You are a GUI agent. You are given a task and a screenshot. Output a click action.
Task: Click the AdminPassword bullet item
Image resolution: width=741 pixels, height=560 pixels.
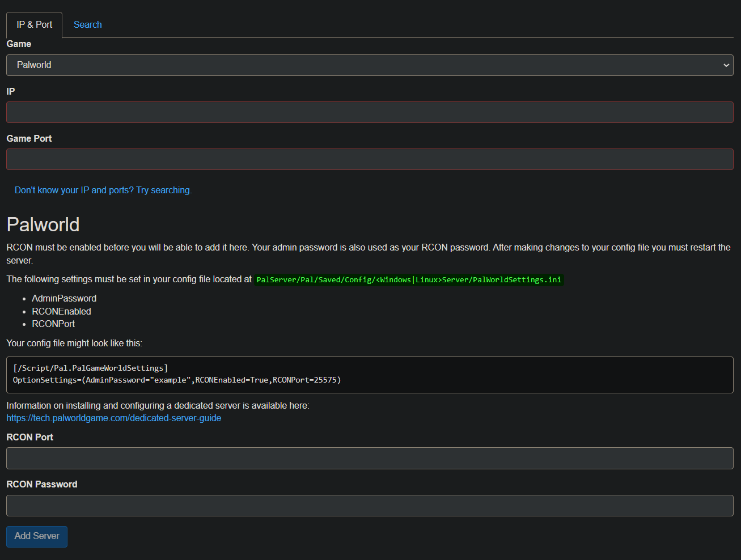[x=64, y=298]
